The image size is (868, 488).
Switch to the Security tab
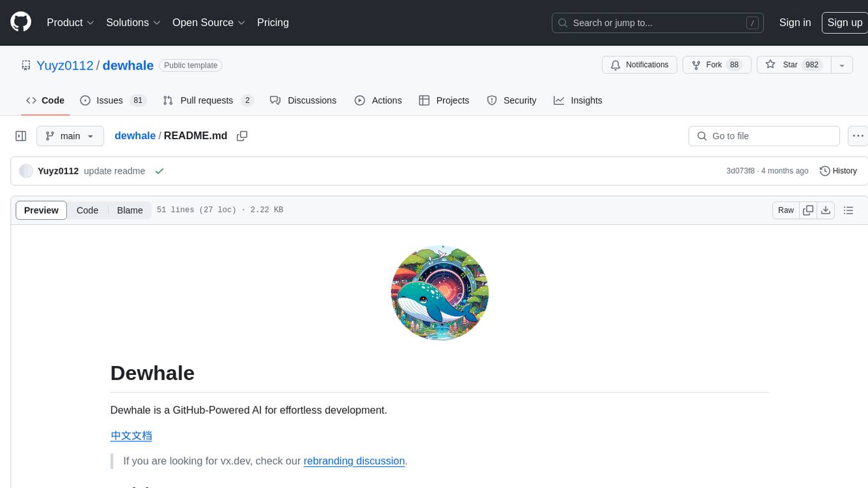click(511, 100)
